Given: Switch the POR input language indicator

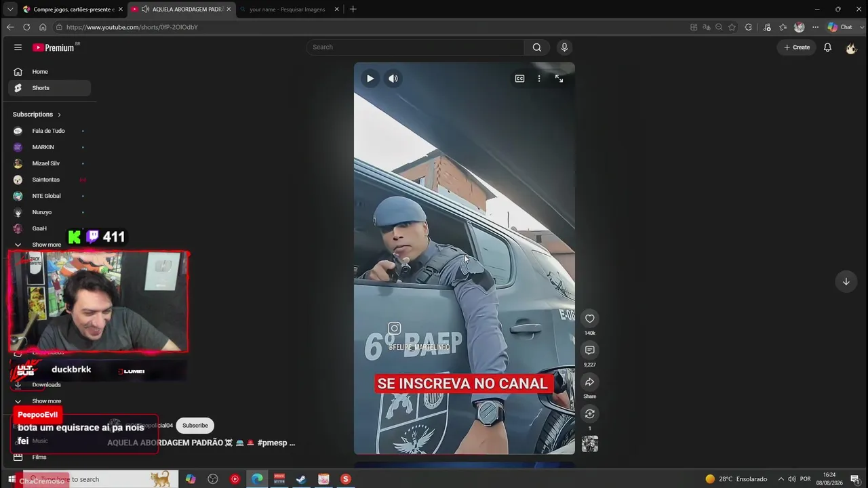Looking at the screenshot, I should pyautogui.click(x=806, y=479).
